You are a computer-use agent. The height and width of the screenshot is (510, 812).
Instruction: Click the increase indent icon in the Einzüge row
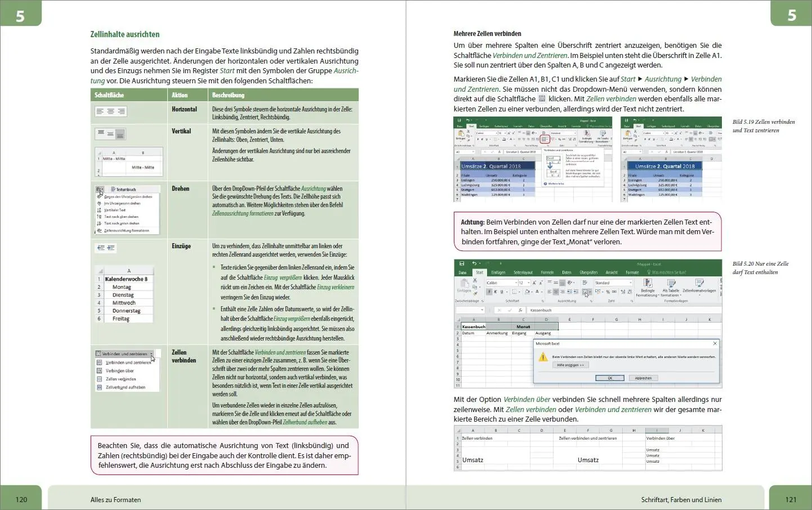click(111, 247)
